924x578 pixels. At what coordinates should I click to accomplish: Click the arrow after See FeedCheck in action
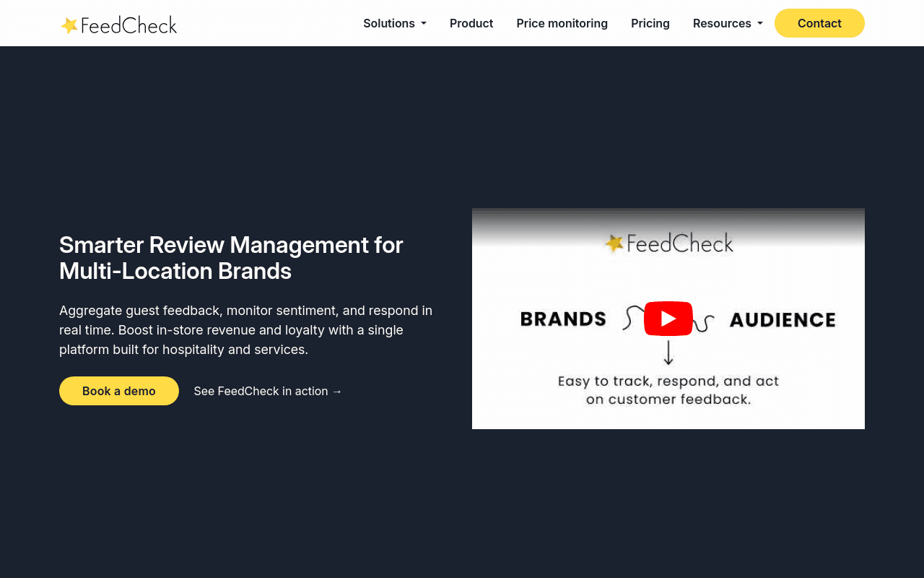tap(337, 391)
